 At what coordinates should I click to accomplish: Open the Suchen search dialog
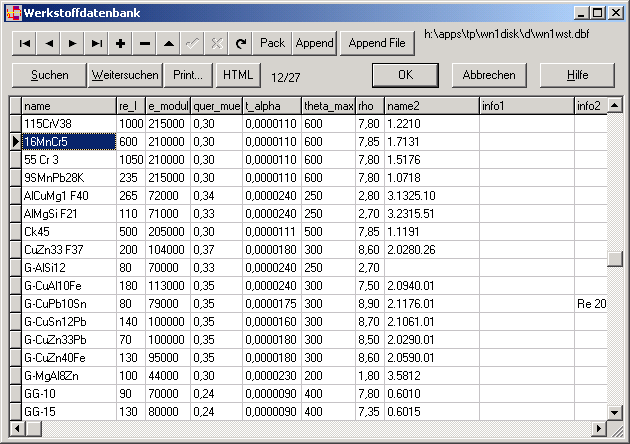pos(49,75)
